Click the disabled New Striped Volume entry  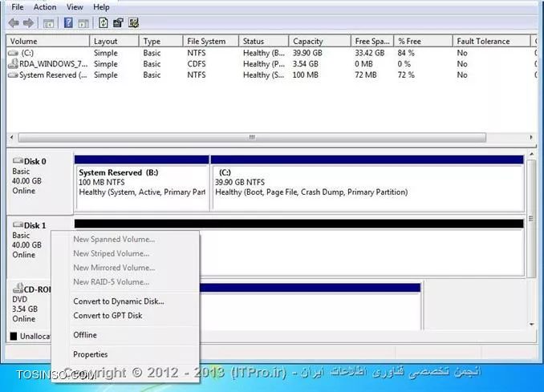pyautogui.click(x=112, y=253)
